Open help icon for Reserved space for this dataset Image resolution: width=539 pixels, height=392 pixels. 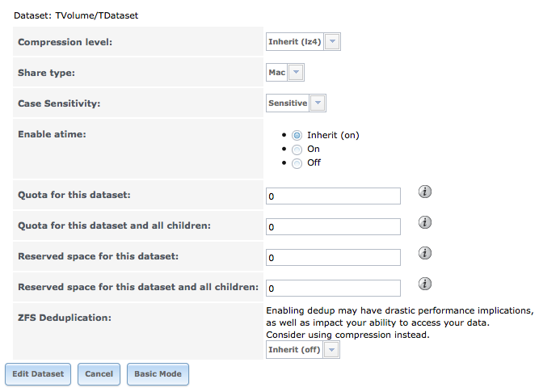click(x=425, y=253)
